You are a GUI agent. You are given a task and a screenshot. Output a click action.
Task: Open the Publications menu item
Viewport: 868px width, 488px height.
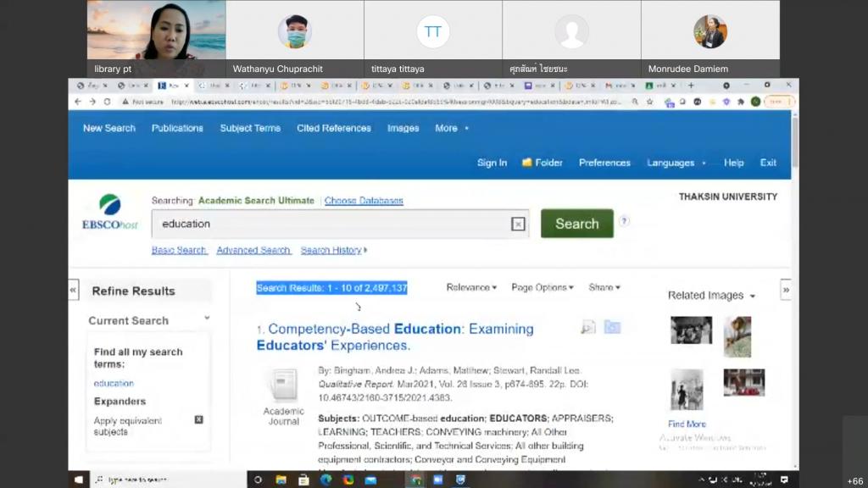click(x=177, y=128)
